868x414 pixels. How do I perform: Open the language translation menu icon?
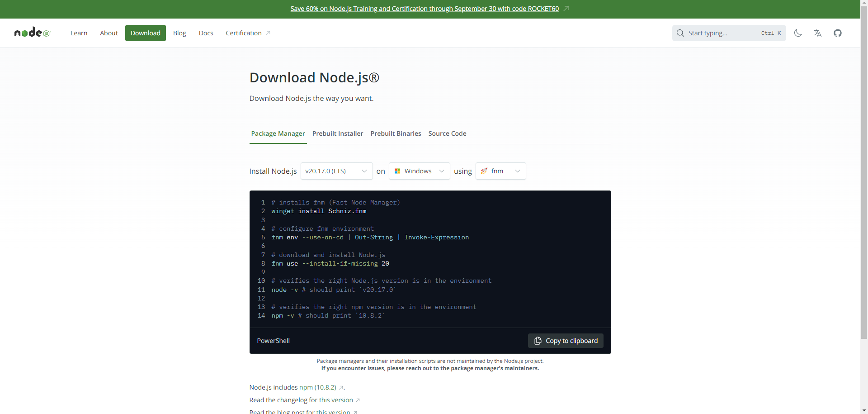(817, 33)
